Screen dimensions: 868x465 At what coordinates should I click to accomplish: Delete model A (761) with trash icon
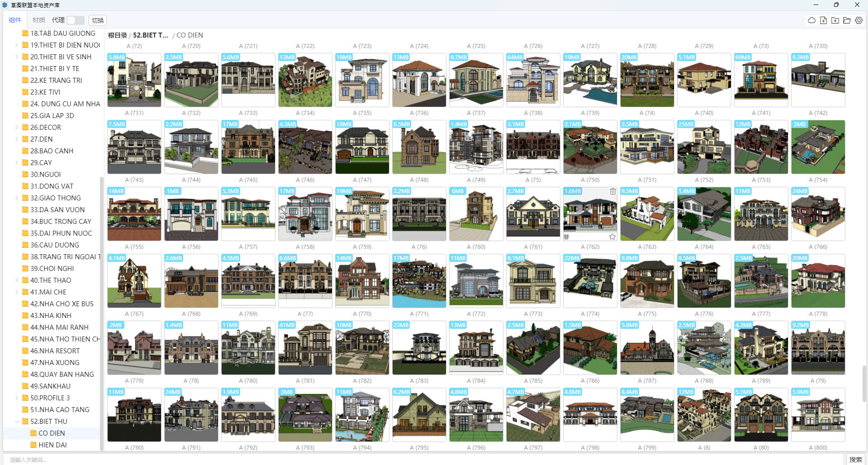click(x=612, y=191)
